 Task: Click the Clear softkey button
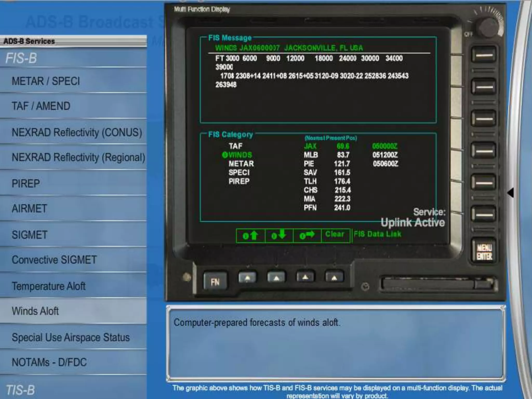pos(335,235)
